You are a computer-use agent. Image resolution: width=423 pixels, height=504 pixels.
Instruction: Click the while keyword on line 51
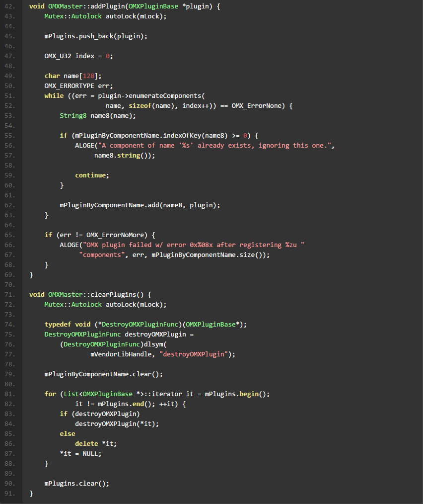click(54, 96)
